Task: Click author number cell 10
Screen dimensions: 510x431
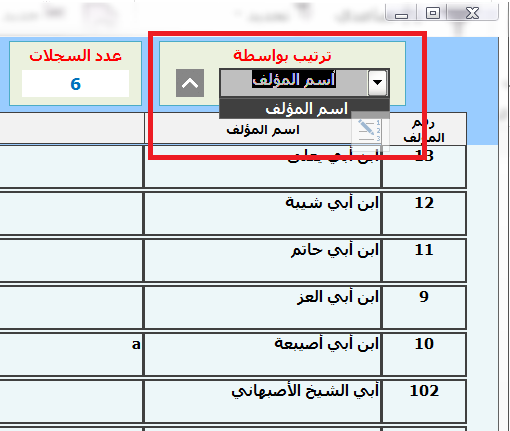Action: point(424,354)
